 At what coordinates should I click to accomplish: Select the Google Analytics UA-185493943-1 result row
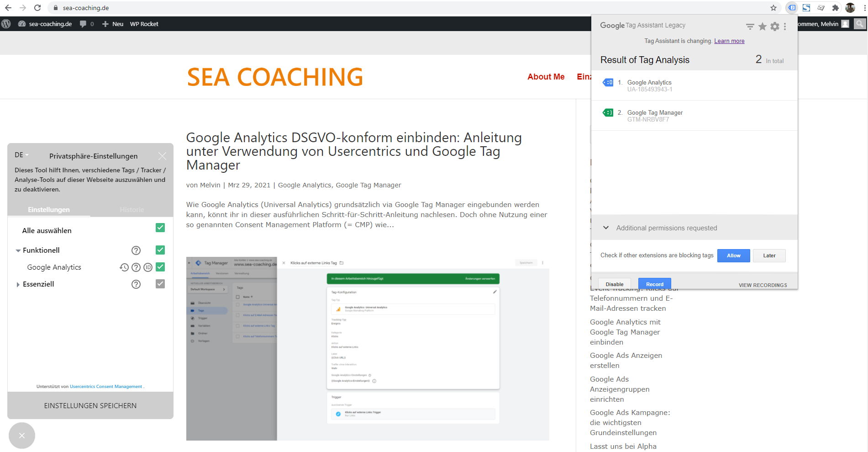tap(694, 85)
